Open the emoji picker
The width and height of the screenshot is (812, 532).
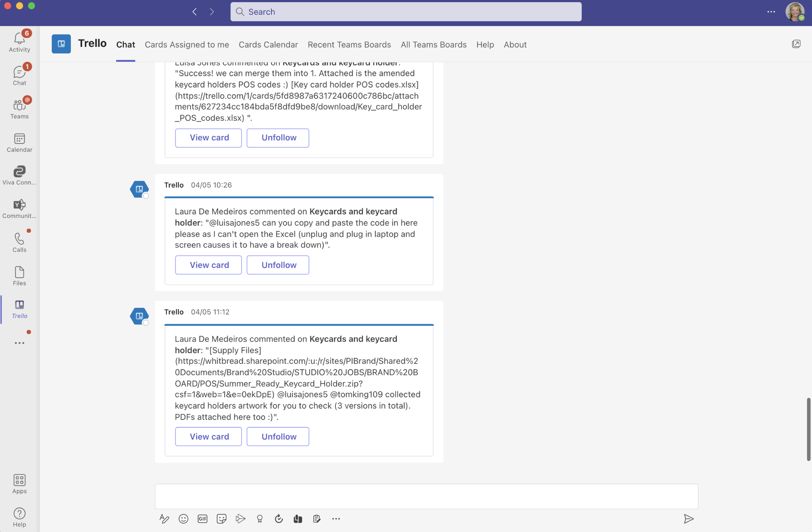pos(184,519)
